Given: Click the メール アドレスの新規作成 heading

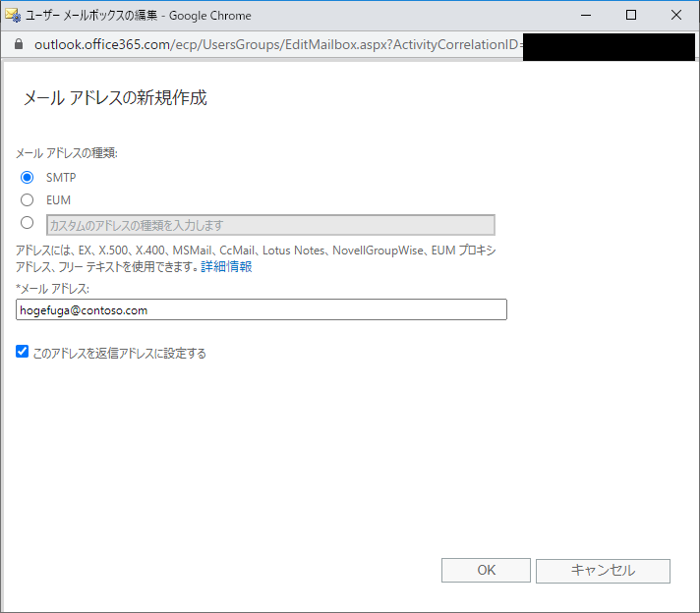Looking at the screenshot, I should 115,97.
